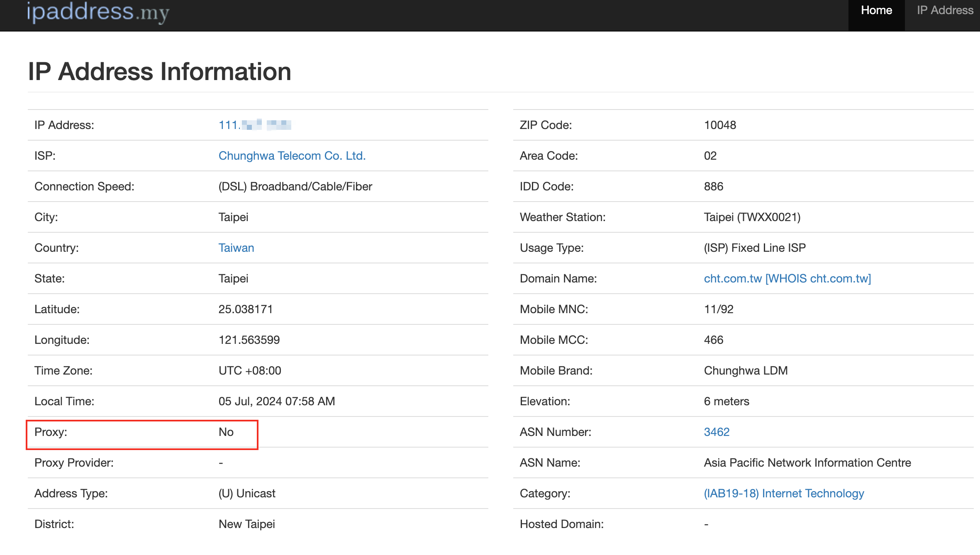This screenshot has height=555, width=980.
Task: Click the ZIP code value 10048
Action: pos(719,125)
